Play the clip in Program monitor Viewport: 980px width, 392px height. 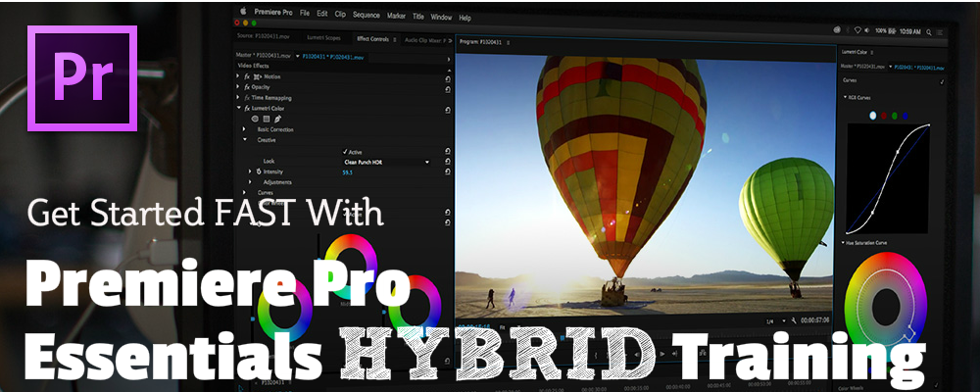coord(661,353)
